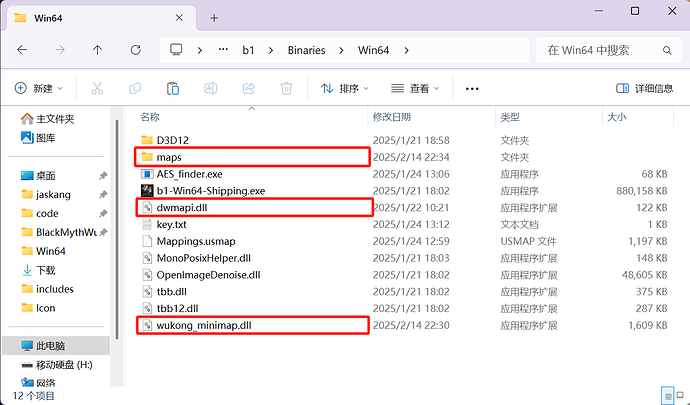Click the Delete trash can icon
The width and height of the screenshot is (690, 405).
point(286,88)
